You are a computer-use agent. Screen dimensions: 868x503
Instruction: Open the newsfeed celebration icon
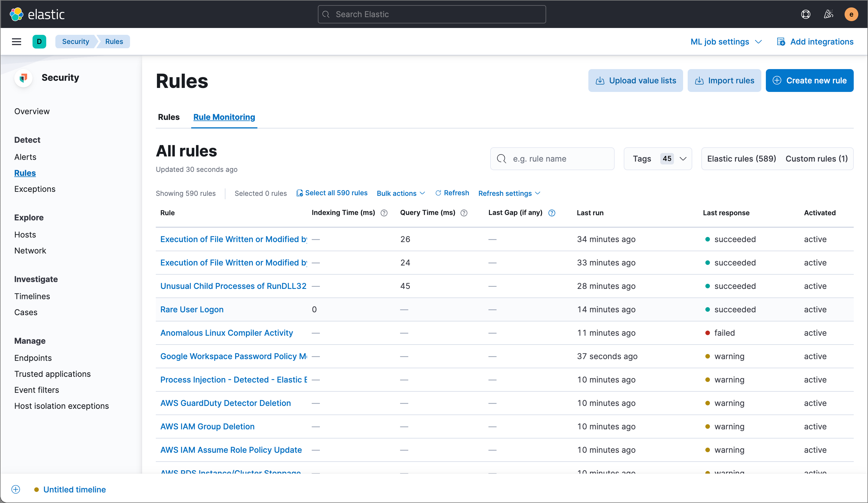click(828, 14)
